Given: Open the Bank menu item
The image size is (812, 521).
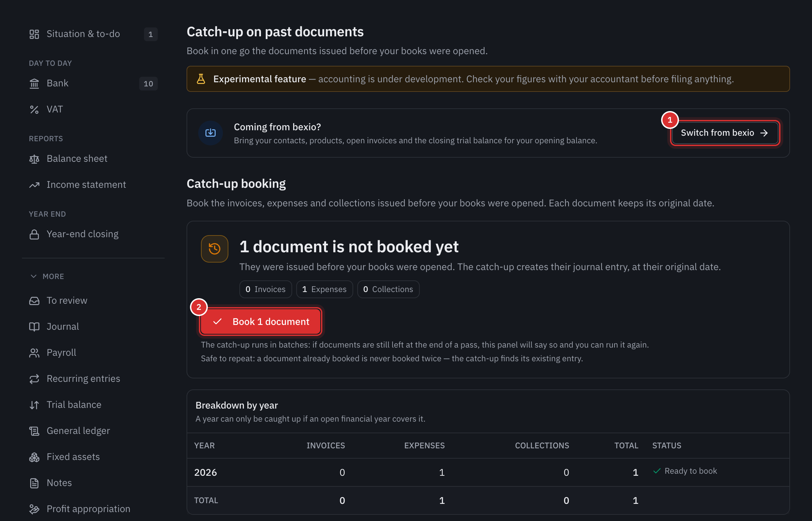Looking at the screenshot, I should click(93, 83).
